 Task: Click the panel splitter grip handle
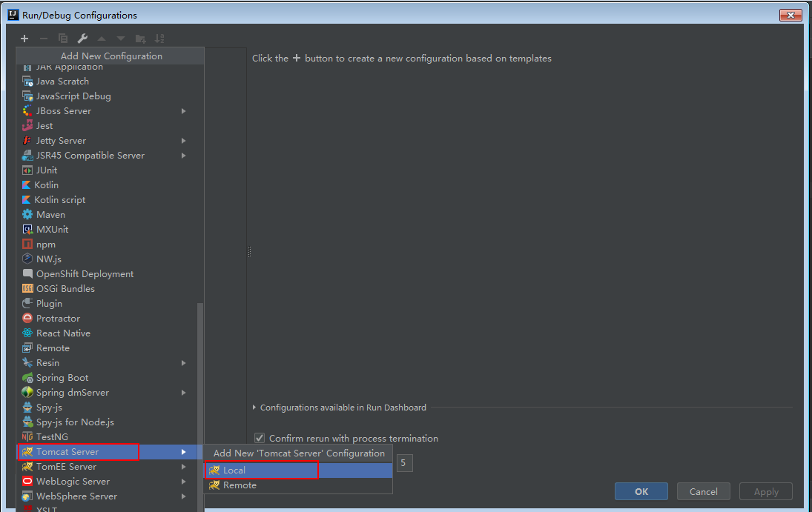(x=249, y=252)
